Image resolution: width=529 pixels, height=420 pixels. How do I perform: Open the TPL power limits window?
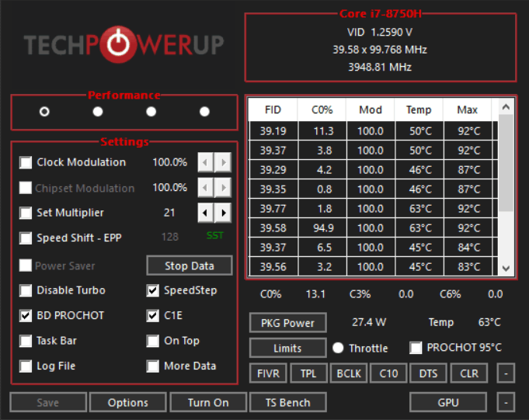click(308, 373)
